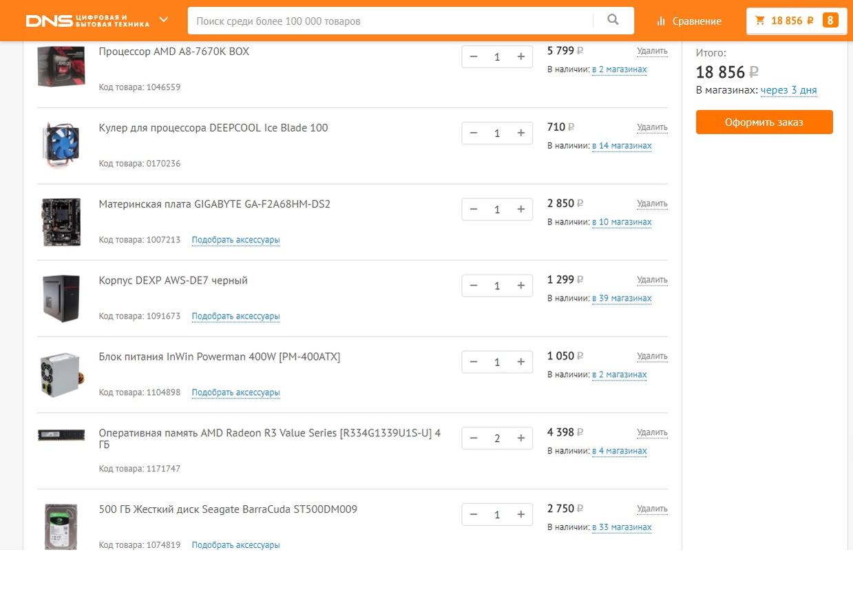Increase quantity of DEEPCOOL Ice Blade 100 cooler

[x=520, y=133]
